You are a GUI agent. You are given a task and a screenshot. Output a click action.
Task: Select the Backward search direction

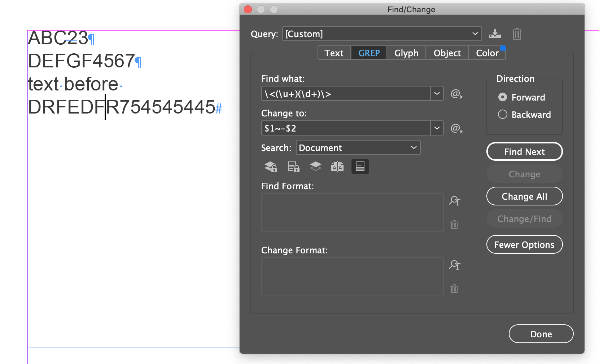pyautogui.click(x=502, y=114)
